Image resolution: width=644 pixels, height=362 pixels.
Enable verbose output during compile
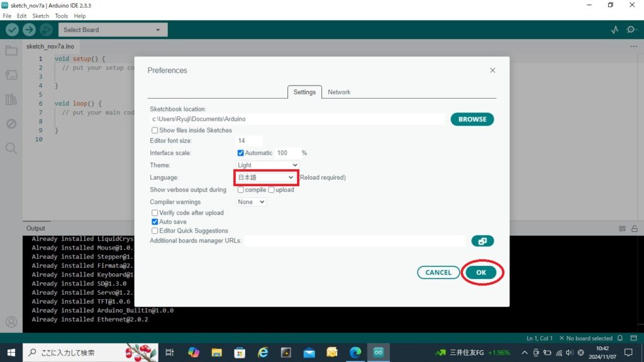coord(240,190)
